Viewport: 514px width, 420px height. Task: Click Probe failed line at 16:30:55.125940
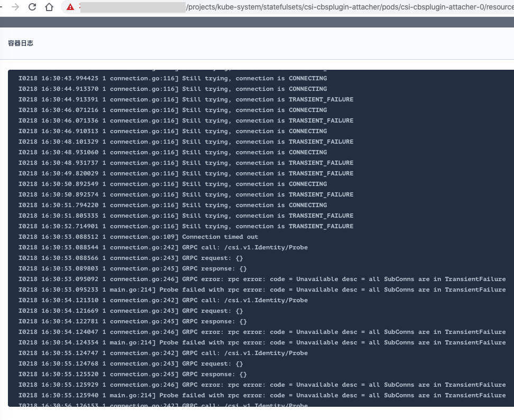coord(262,395)
